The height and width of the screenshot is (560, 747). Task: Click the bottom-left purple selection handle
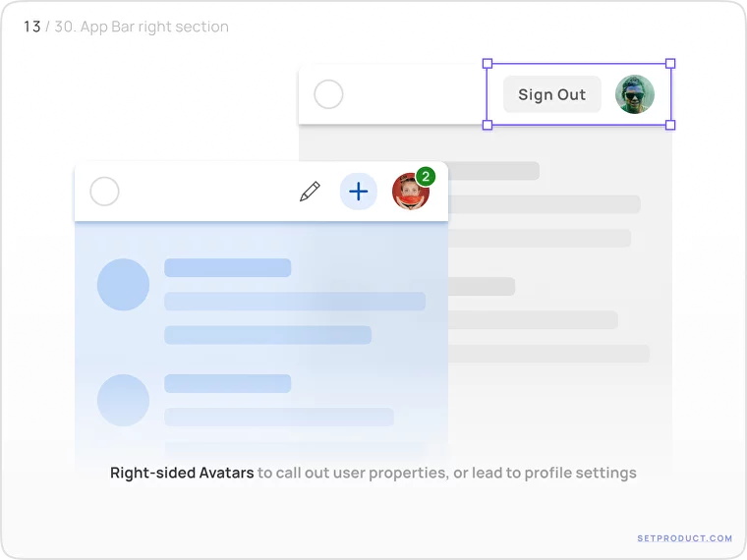click(488, 125)
